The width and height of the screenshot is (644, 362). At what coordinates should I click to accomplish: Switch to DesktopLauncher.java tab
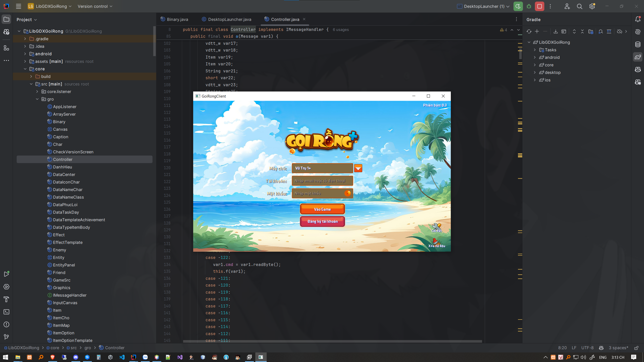tap(226, 19)
